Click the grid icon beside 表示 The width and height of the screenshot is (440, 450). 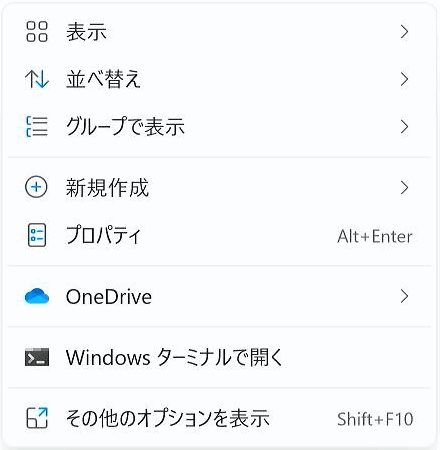click(x=37, y=32)
